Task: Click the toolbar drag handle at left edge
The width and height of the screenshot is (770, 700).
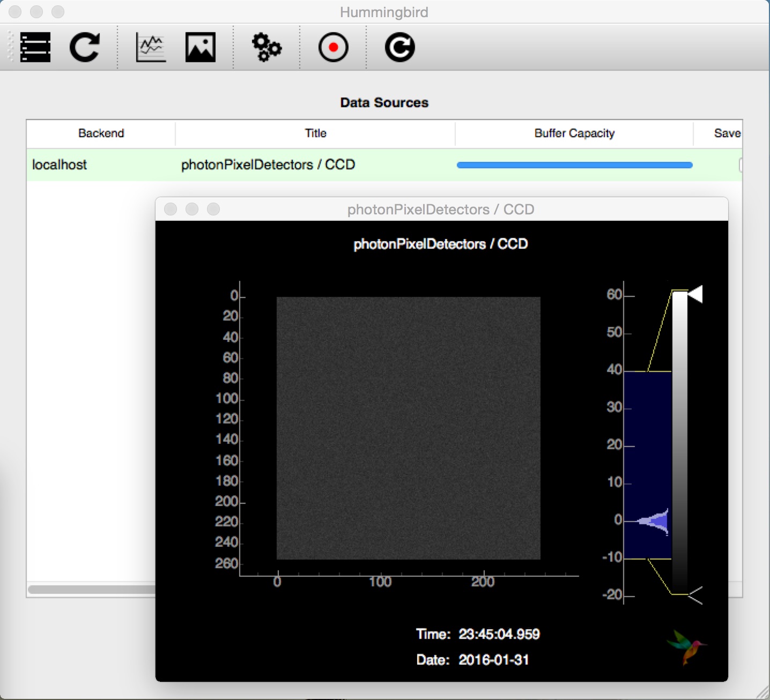Action: click(x=10, y=47)
